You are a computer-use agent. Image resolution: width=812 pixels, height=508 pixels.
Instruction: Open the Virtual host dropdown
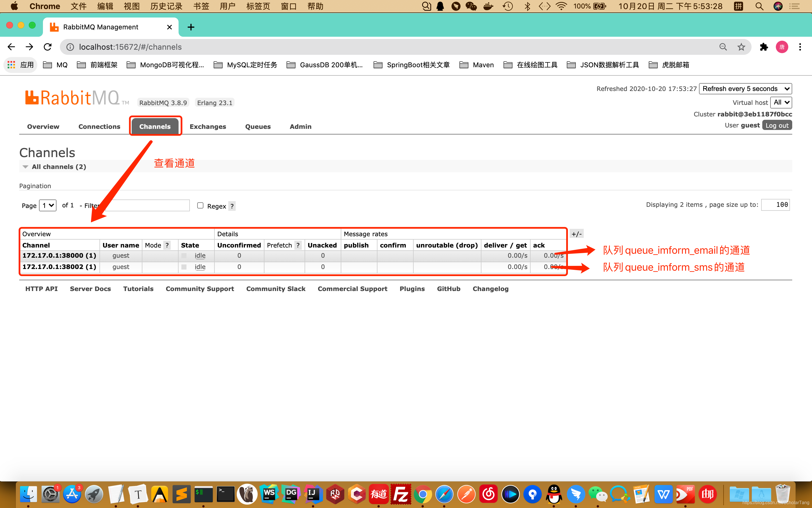pos(781,103)
